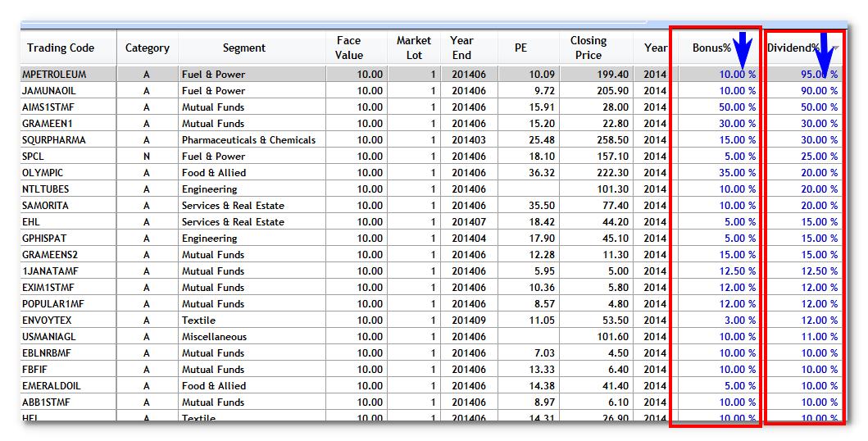Click the Year End column header
This screenshot has width=868, height=441.
click(x=461, y=48)
